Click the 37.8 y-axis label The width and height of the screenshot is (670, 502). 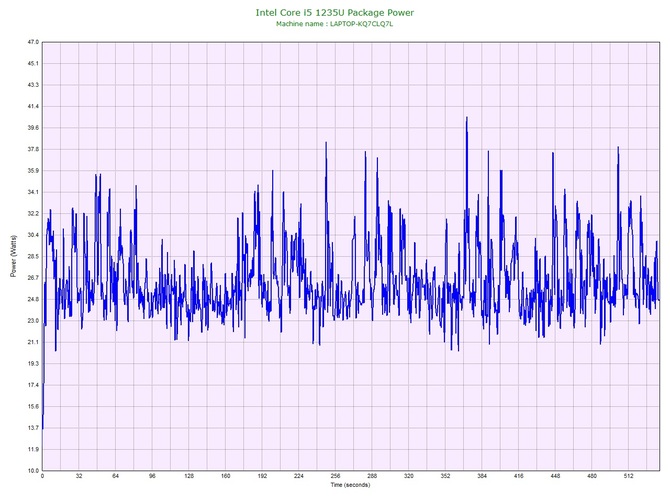click(33, 149)
